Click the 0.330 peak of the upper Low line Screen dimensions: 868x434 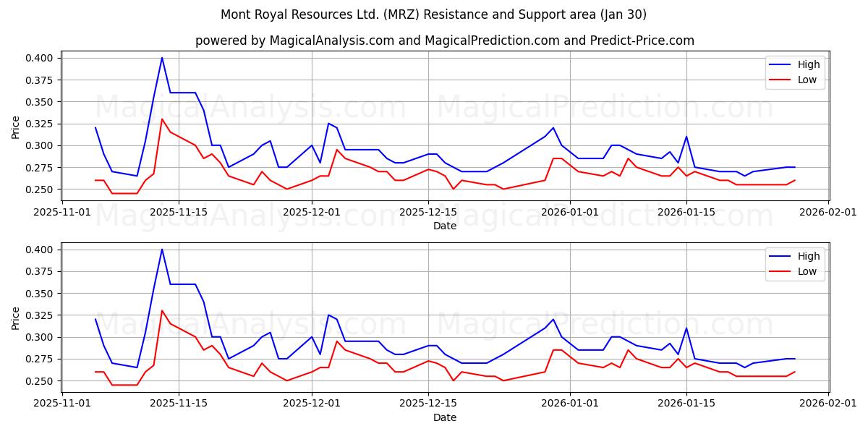(162, 119)
